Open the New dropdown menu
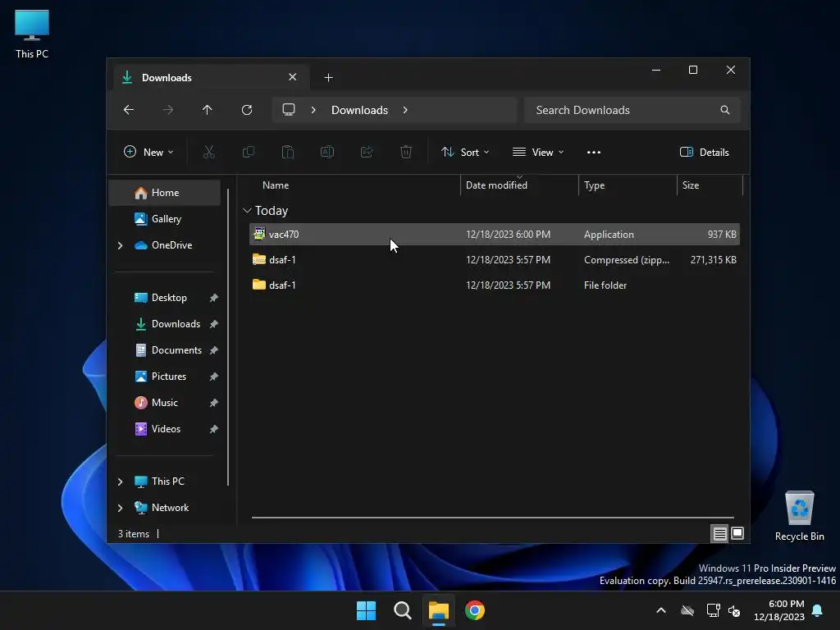 [148, 152]
